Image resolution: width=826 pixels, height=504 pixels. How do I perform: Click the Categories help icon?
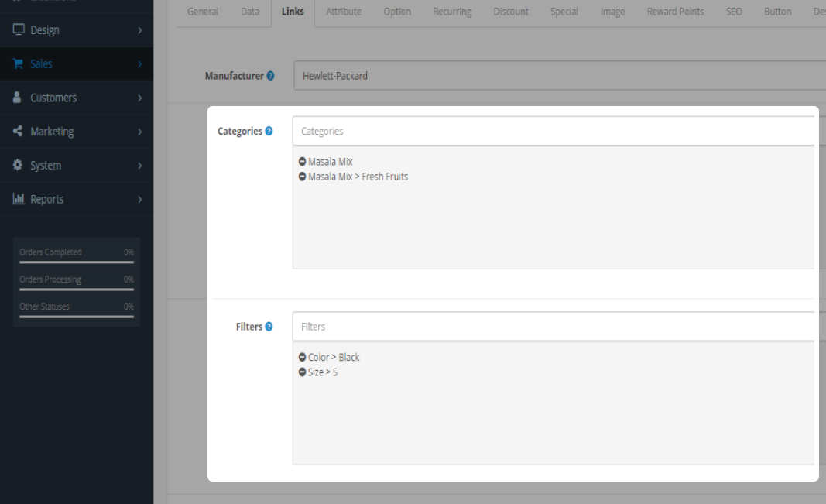point(269,132)
